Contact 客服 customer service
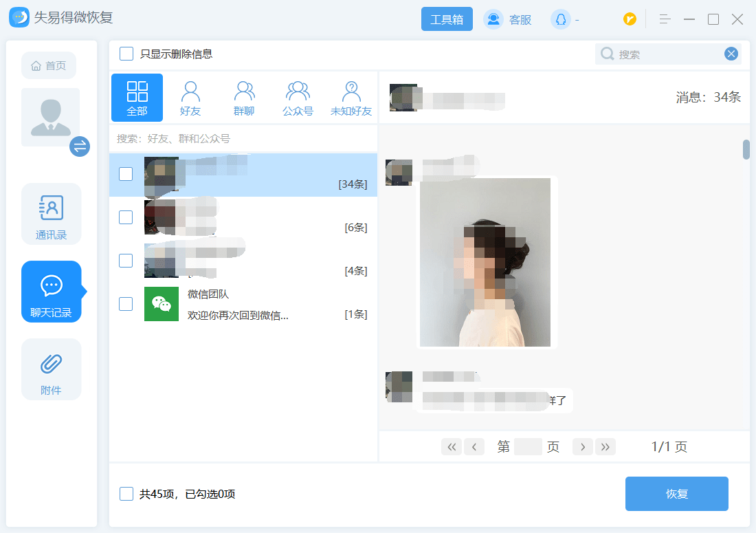756x533 pixels. (508, 19)
